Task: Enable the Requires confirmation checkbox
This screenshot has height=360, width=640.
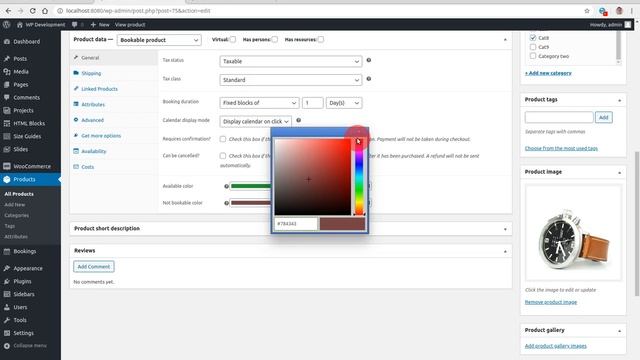Action: [x=223, y=139]
